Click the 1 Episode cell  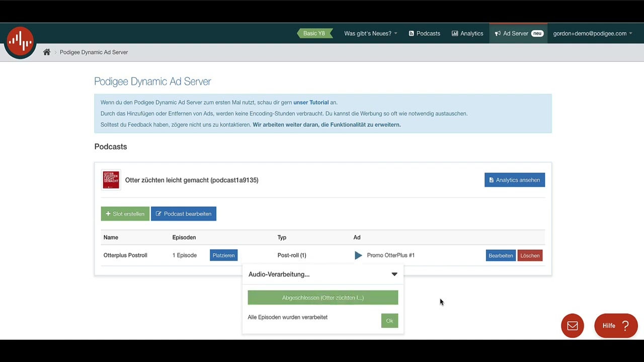point(184,255)
